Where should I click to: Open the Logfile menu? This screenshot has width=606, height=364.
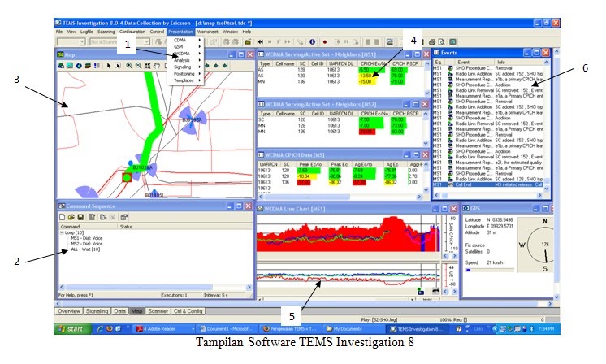click(87, 32)
